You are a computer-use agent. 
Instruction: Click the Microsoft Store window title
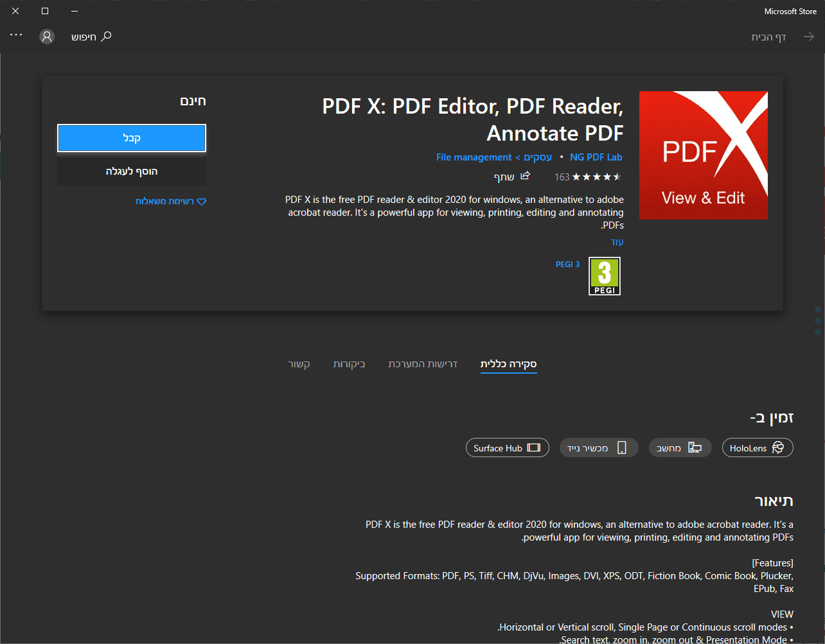pos(790,12)
